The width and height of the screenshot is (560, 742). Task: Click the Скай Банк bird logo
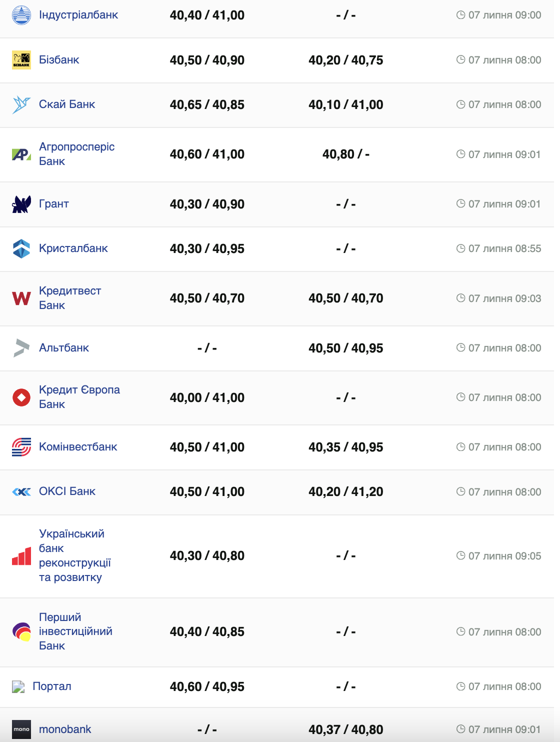[x=21, y=104]
